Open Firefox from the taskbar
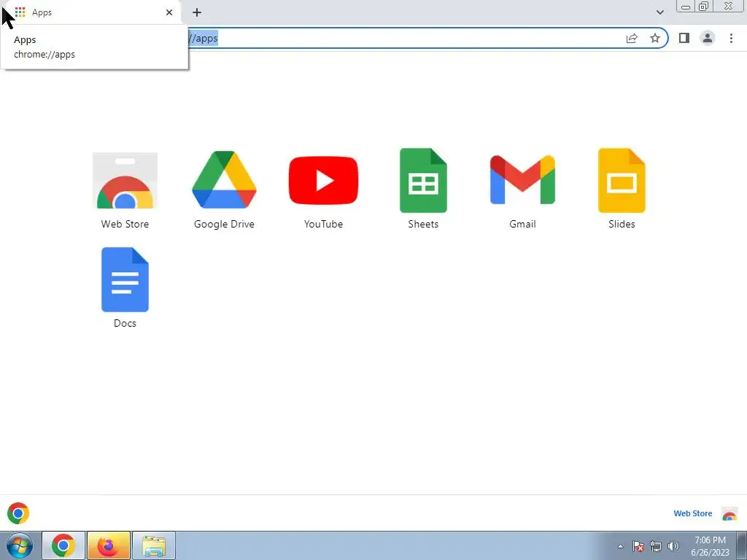 [x=109, y=545]
